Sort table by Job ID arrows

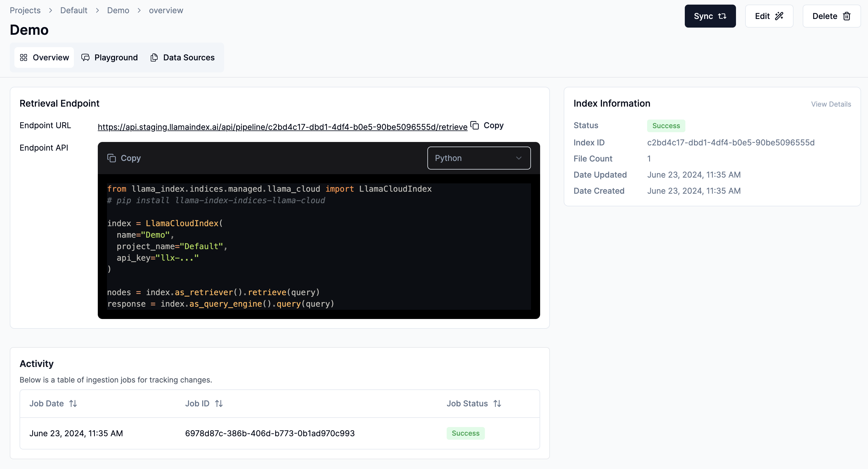[x=219, y=403]
